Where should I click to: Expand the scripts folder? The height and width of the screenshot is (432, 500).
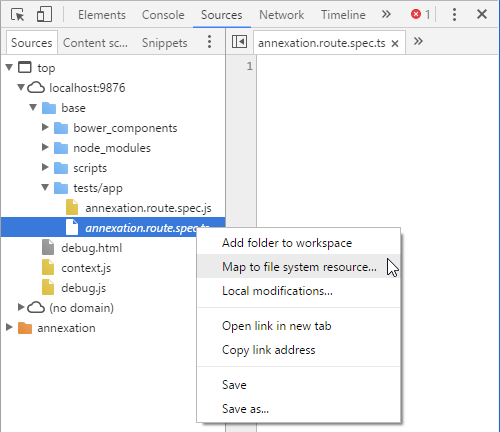(45, 167)
